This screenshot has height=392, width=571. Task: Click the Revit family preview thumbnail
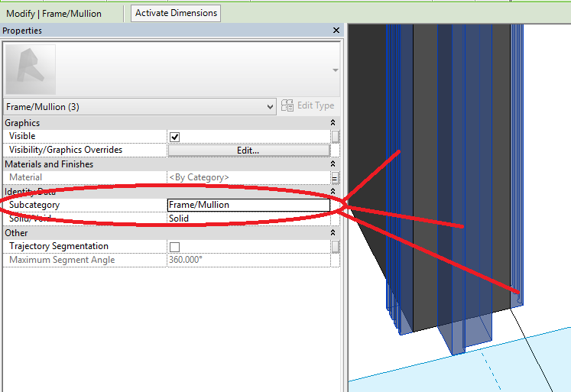pyautogui.click(x=31, y=70)
